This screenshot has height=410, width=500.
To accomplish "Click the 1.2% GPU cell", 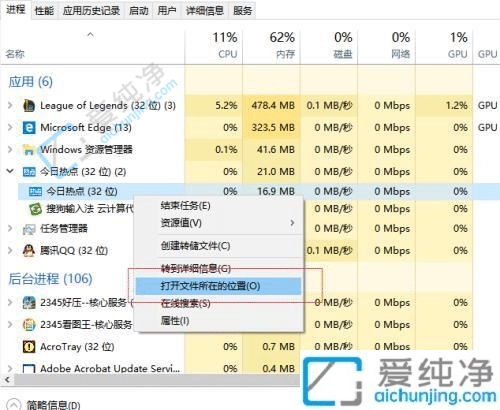I will 444,106.
